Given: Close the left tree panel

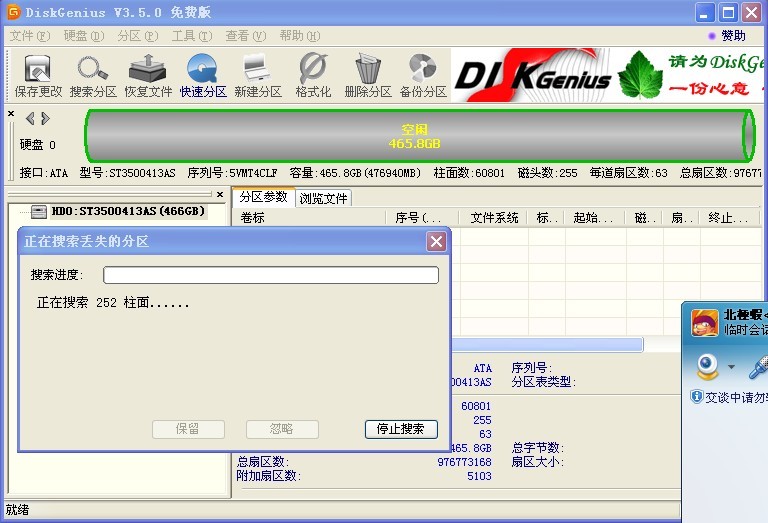Looking at the screenshot, I should click(220, 194).
